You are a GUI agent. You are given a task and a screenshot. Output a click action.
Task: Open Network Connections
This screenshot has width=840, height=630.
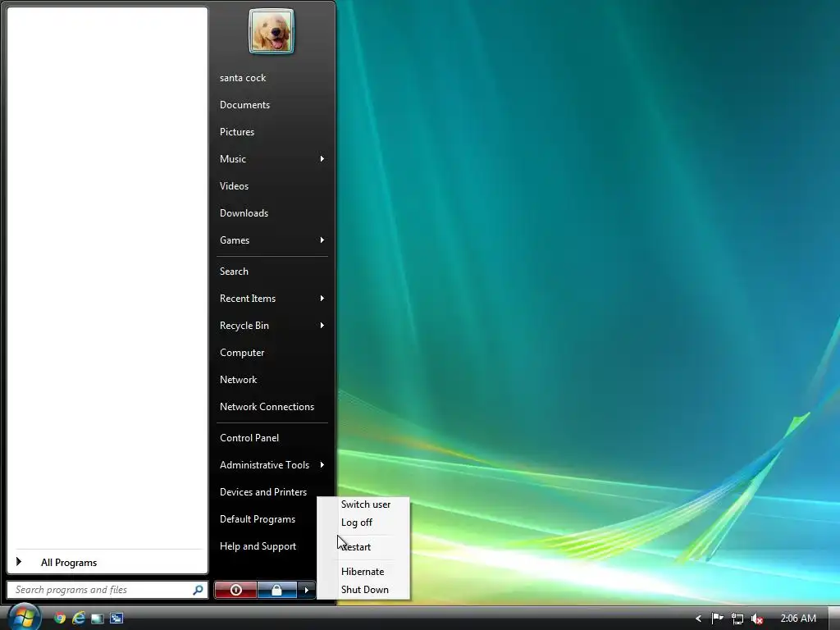267,407
